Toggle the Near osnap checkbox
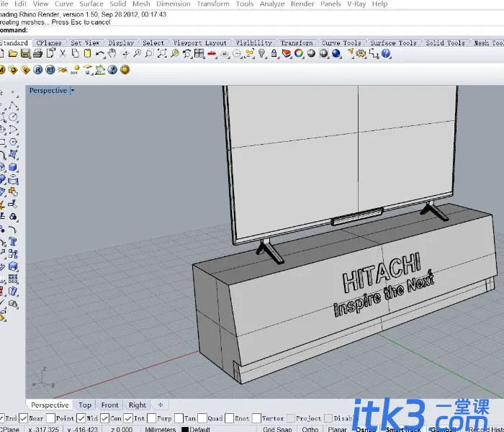Image resolution: width=504 pixels, height=432 pixels. click(x=23, y=418)
